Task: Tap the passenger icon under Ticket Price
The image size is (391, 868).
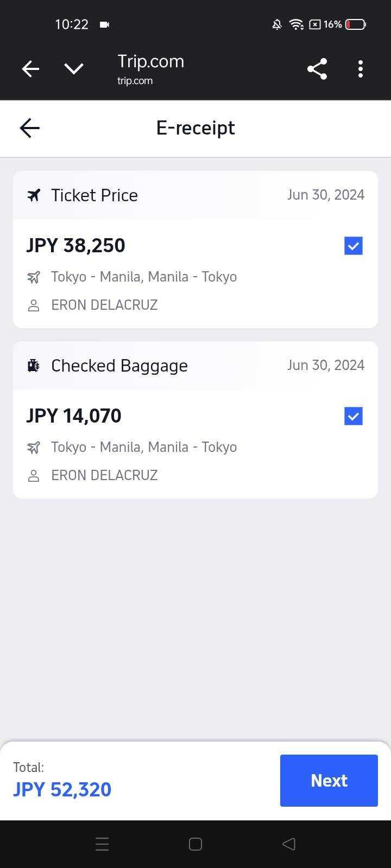Action: pyautogui.click(x=34, y=305)
